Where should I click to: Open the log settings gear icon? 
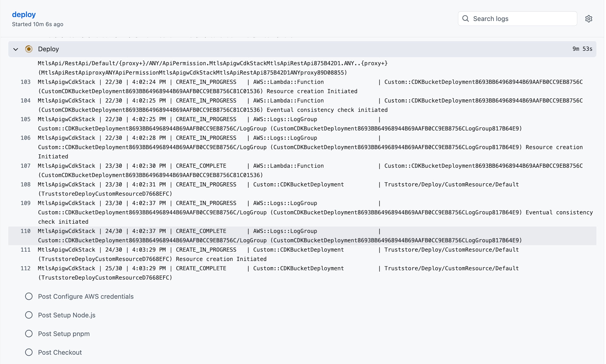coord(588,19)
